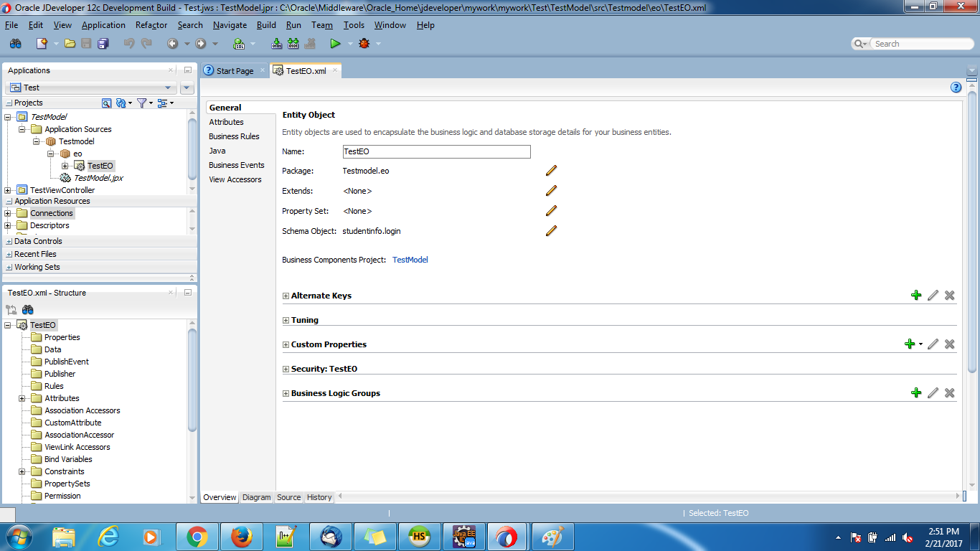The height and width of the screenshot is (551, 980).
Task: Open the TestModel business components project link
Action: tap(410, 260)
